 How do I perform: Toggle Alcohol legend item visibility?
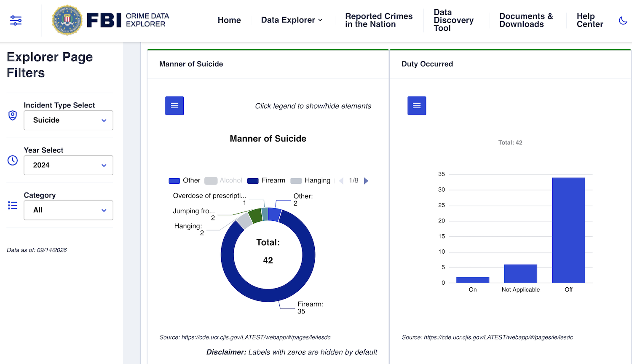223,180
